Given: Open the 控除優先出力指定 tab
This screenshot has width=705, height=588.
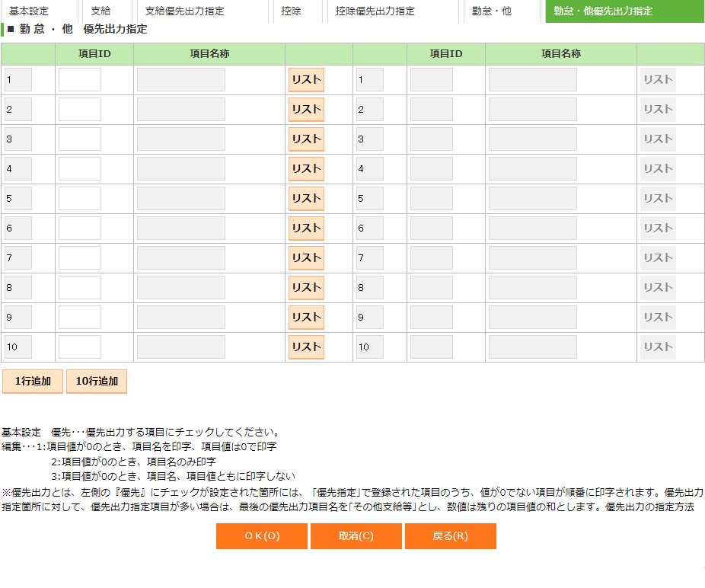Looking at the screenshot, I should pyautogui.click(x=375, y=11).
